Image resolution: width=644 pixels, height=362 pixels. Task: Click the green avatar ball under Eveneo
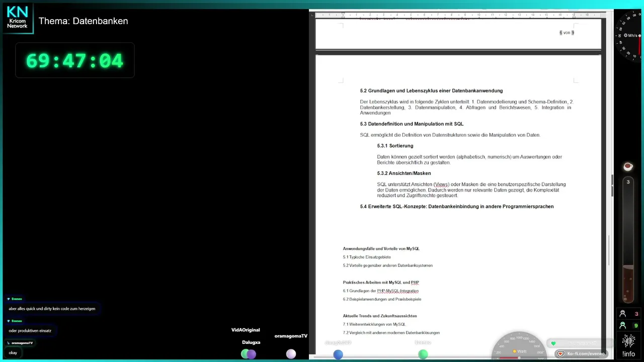pos(423,354)
